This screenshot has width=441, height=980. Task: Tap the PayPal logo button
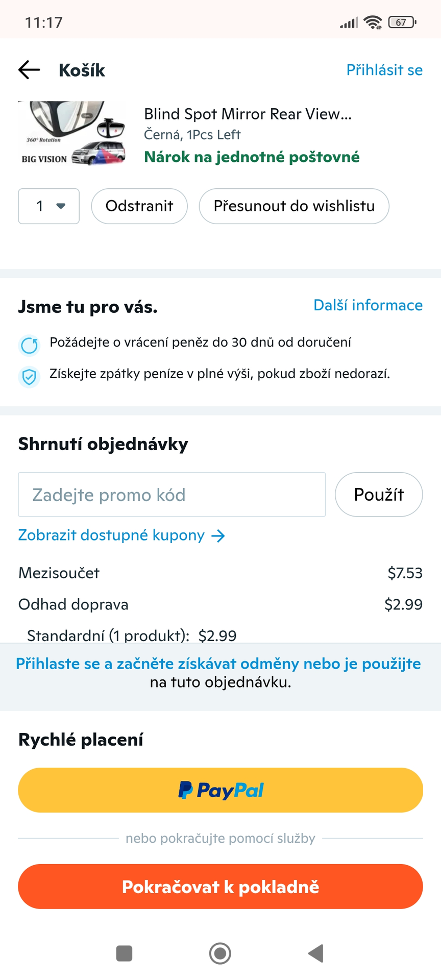click(220, 790)
